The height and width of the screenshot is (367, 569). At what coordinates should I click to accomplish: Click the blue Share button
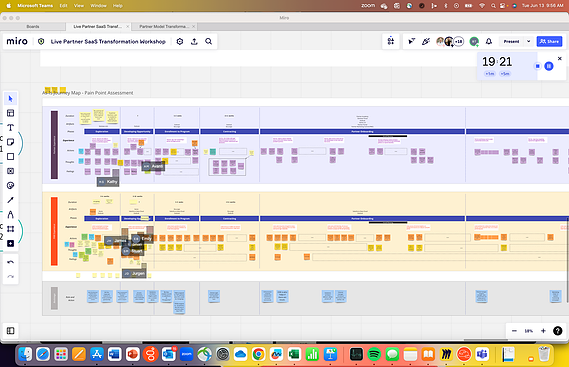pyautogui.click(x=549, y=41)
